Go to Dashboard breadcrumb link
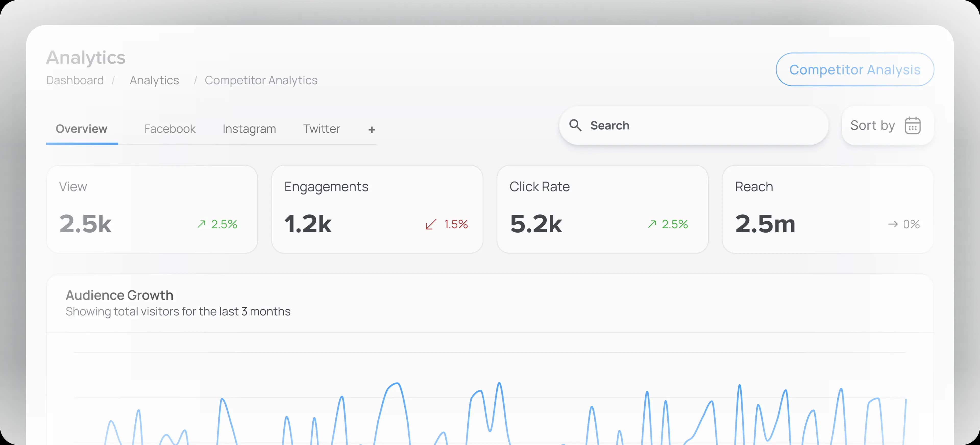Screen dimensions: 980x445 click(75, 80)
